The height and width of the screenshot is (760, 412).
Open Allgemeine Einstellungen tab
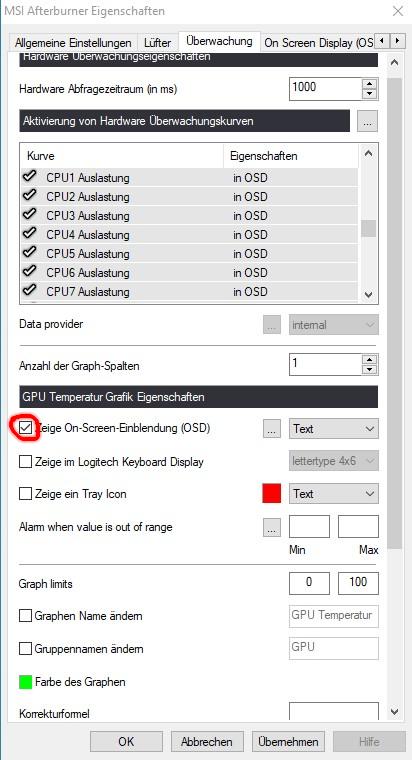(73, 43)
